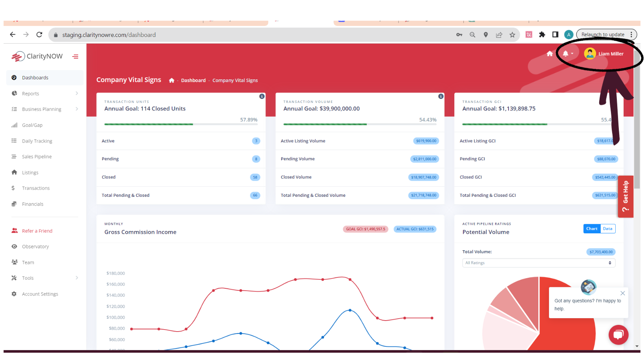644x363 pixels.
Task: Click info icon on Transaction Volume card
Action: click(441, 96)
